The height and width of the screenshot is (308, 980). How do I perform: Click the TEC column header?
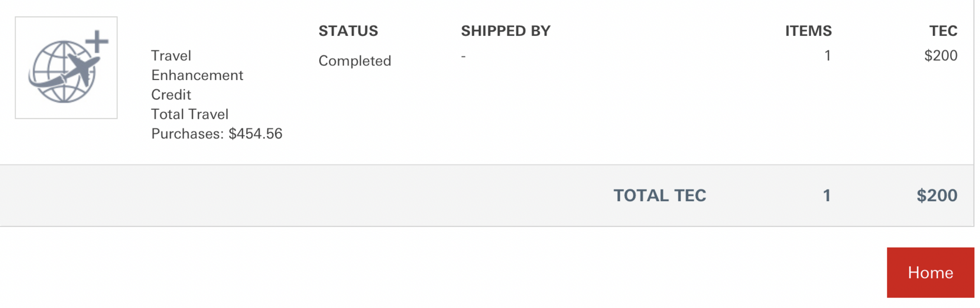[943, 31]
